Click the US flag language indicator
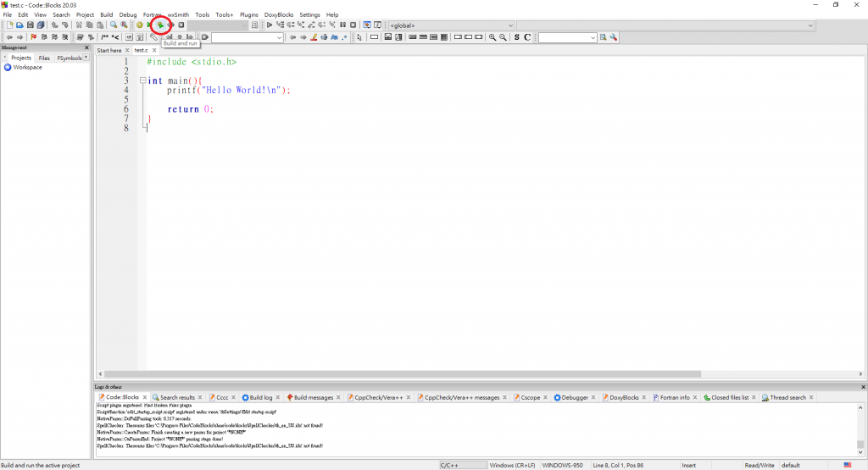This screenshot has height=470, width=868. tap(848, 465)
